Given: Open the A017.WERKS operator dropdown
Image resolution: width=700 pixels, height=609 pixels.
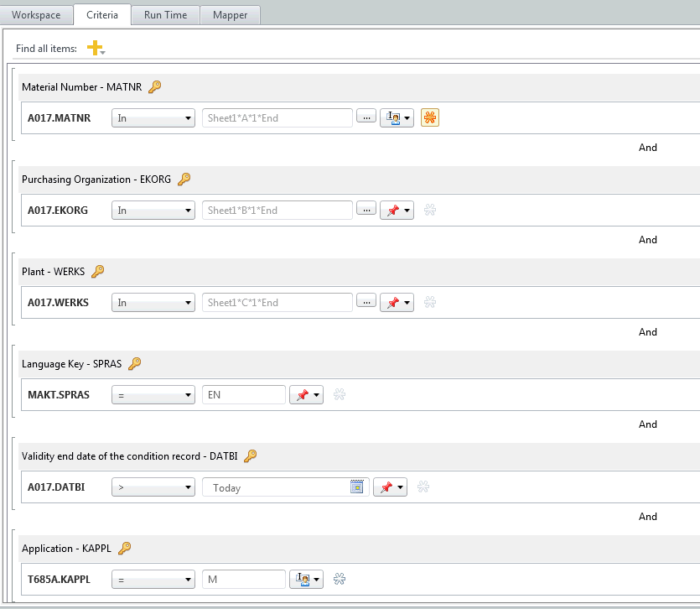Looking at the screenshot, I should coord(153,303).
